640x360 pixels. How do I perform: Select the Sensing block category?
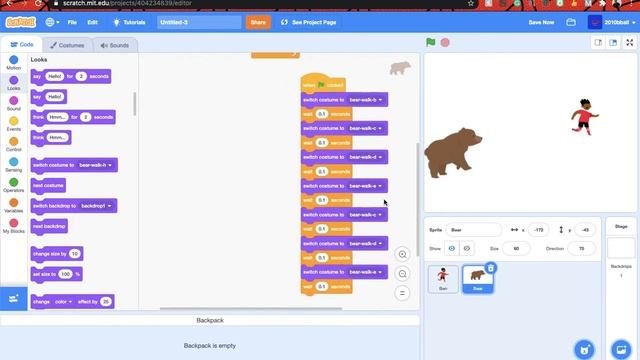tap(13, 165)
